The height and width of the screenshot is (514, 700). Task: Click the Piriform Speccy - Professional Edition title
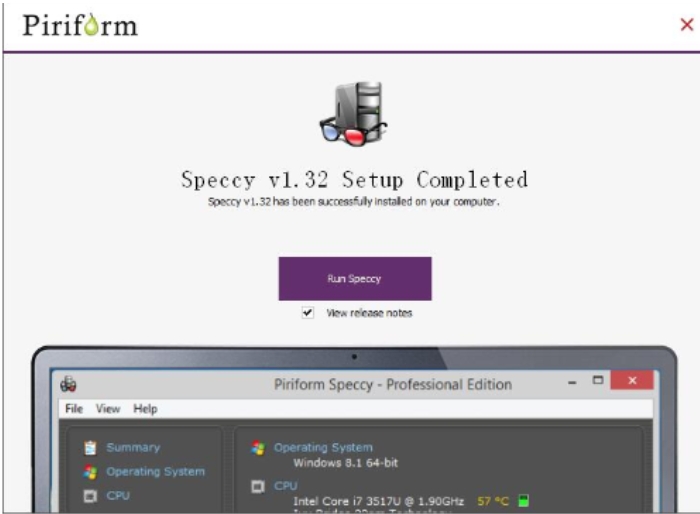393,384
